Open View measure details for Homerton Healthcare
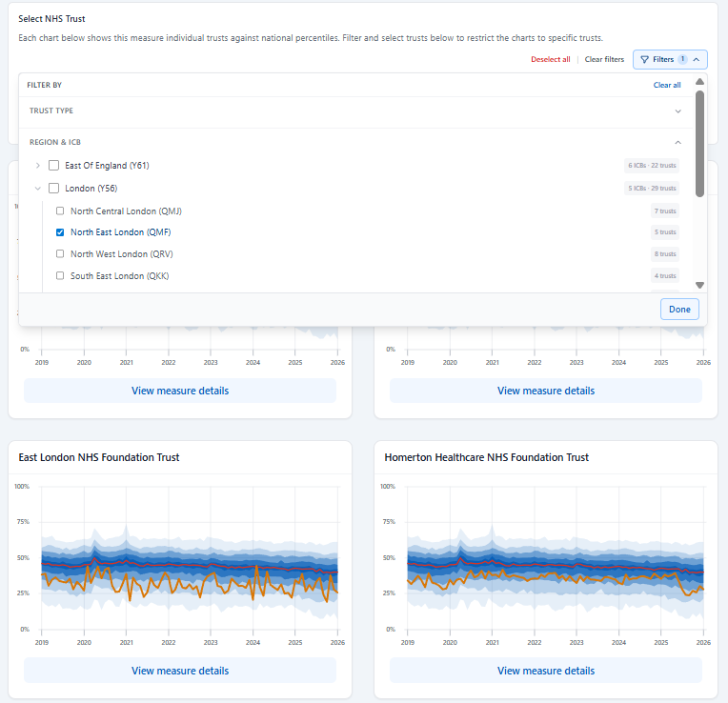 546,671
